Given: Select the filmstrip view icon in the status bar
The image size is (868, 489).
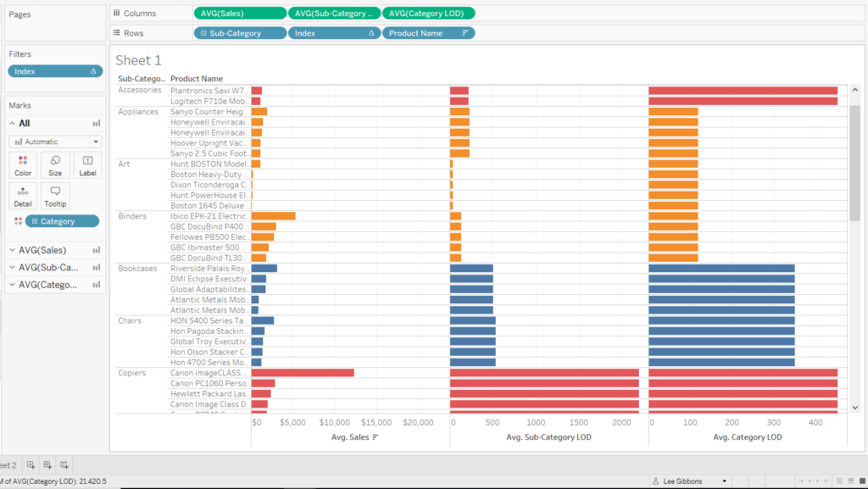Looking at the screenshot, I should coord(850,481).
